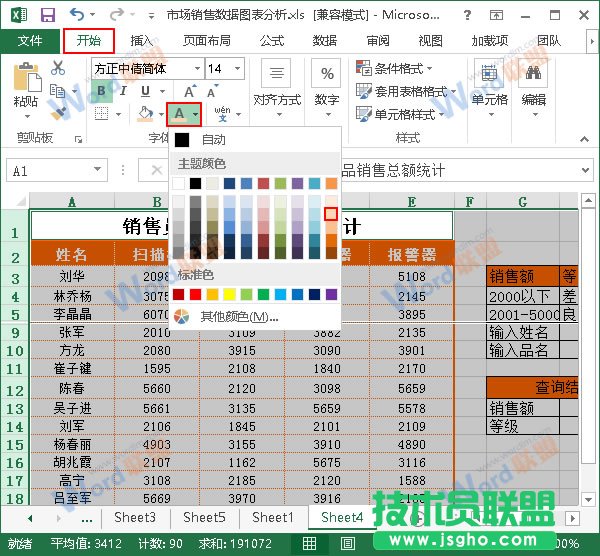Open the Underline style dropdown arrow

pyautogui.click(x=163, y=91)
